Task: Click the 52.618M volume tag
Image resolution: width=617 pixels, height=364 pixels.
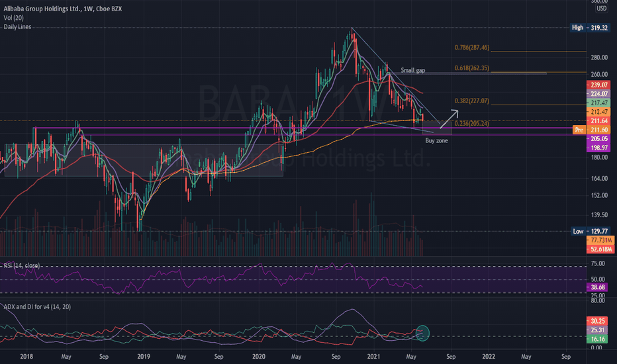Action: click(600, 249)
